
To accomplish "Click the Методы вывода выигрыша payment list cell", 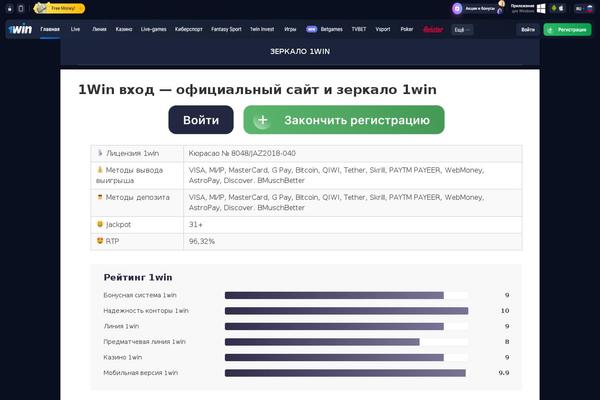I will coord(352,175).
